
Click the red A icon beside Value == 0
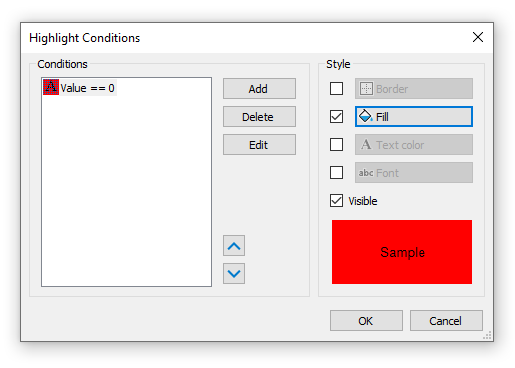point(51,87)
